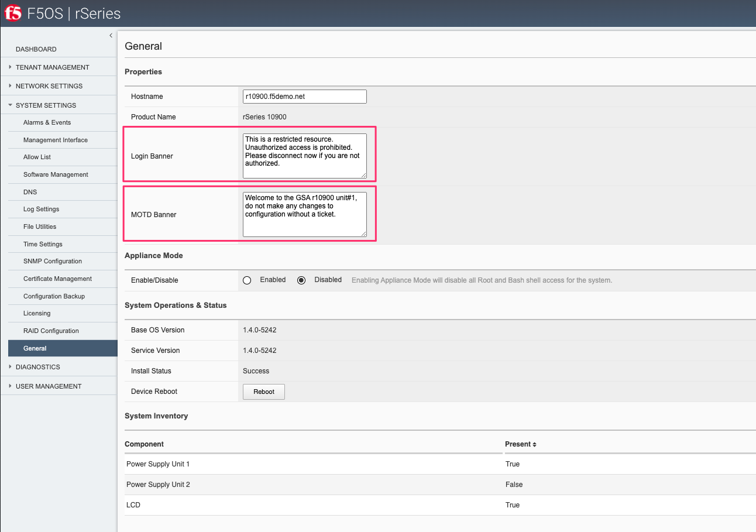The height and width of the screenshot is (532, 756).
Task: Collapse the sidebar with the chevron
Action: pos(111,36)
